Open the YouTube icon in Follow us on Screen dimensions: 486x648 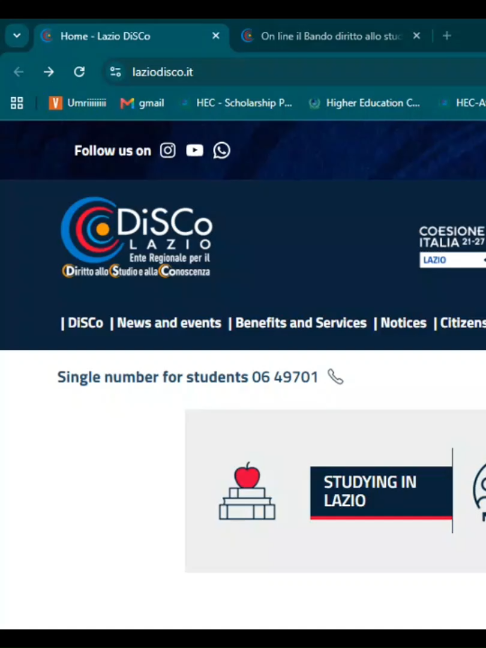195,150
